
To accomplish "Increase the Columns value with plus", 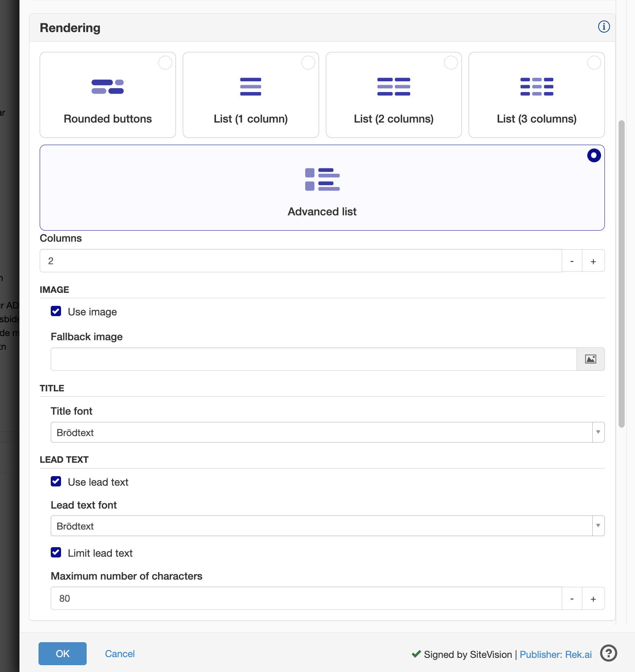I will (593, 261).
